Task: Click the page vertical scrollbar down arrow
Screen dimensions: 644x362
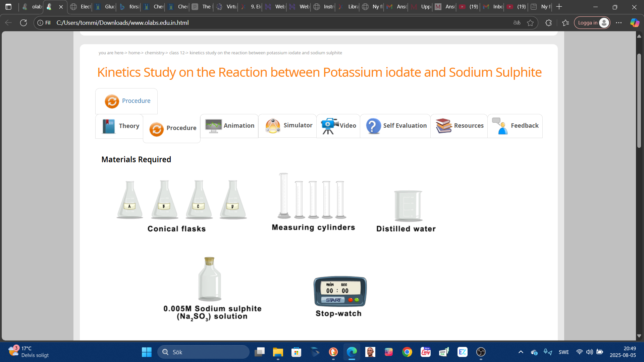Action: [639, 336]
